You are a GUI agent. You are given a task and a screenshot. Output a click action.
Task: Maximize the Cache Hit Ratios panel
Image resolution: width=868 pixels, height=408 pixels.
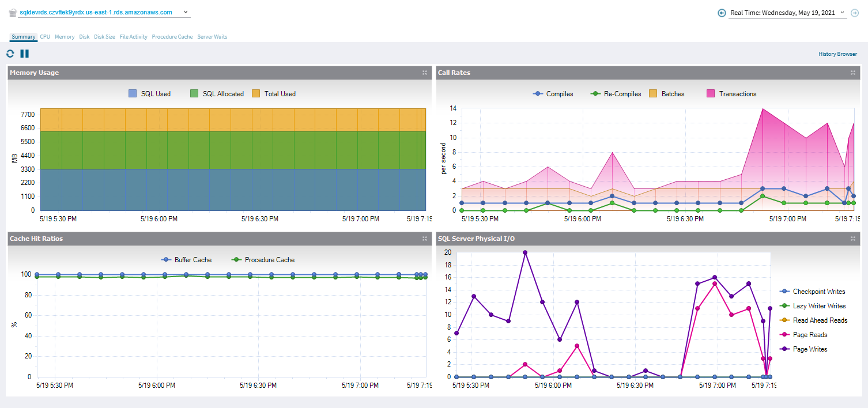pyautogui.click(x=425, y=239)
